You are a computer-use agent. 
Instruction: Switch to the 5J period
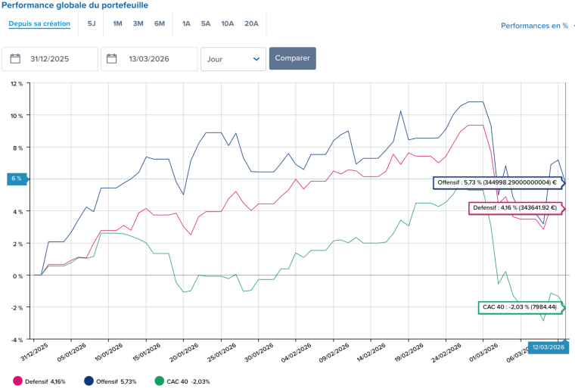point(92,23)
